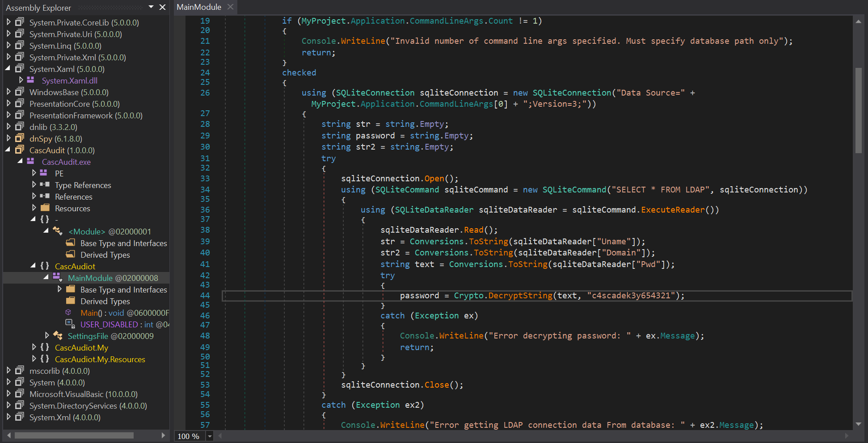Screen dimensions: 868x443
Task: Click the code editor vertical scrollbar thumb
Action: coord(858,110)
